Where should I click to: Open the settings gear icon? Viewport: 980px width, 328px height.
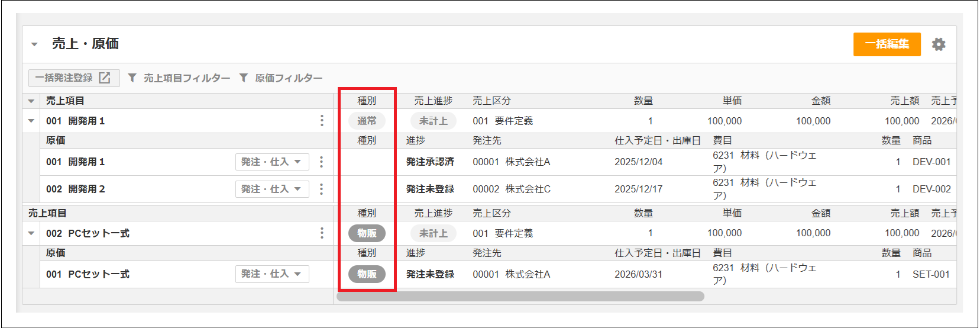pyautogui.click(x=939, y=44)
